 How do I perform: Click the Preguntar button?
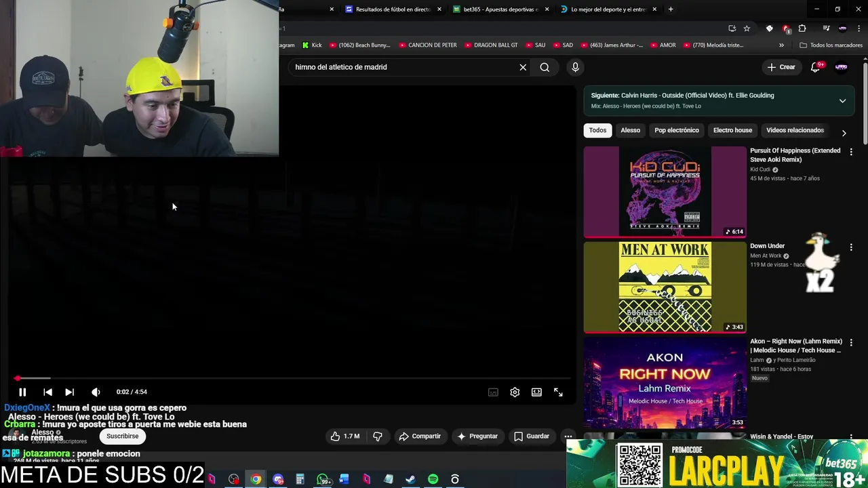477,436
